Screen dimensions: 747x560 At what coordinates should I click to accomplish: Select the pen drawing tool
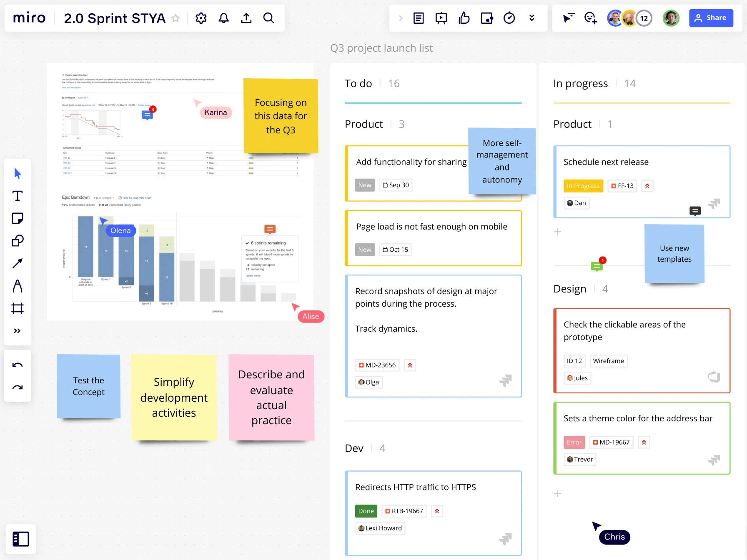pyautogui.click(x=17, y=286)
